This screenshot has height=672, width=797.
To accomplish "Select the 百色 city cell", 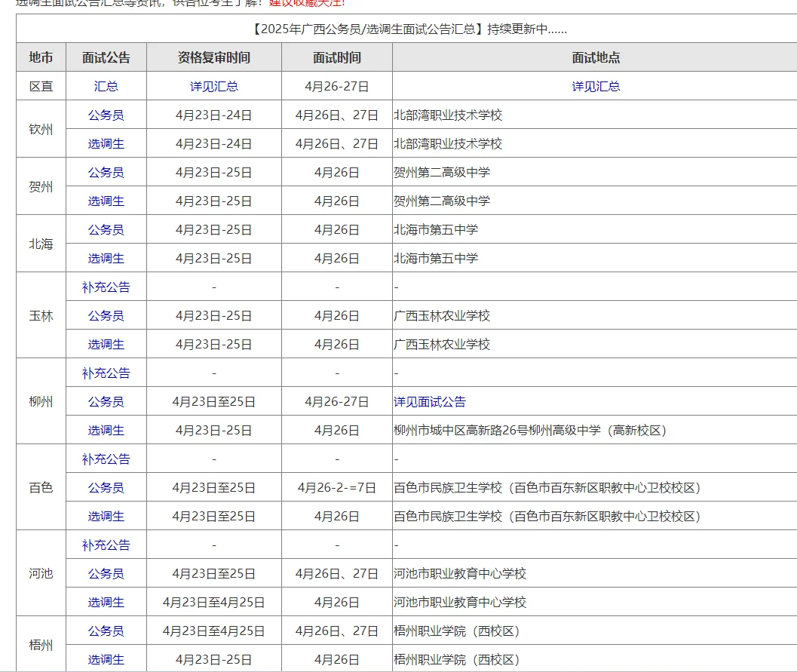I will [x=41, y=487].
